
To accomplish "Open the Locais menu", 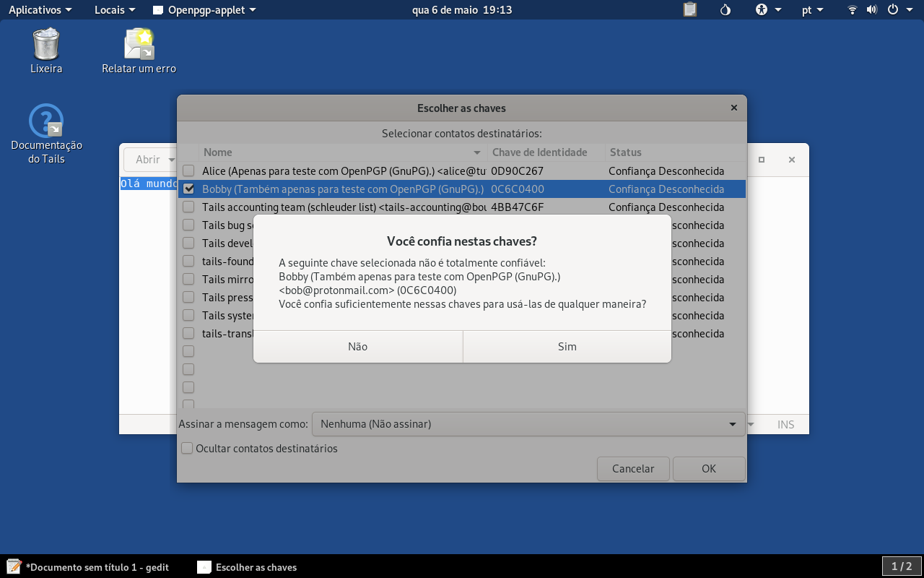I will (115, 10).
